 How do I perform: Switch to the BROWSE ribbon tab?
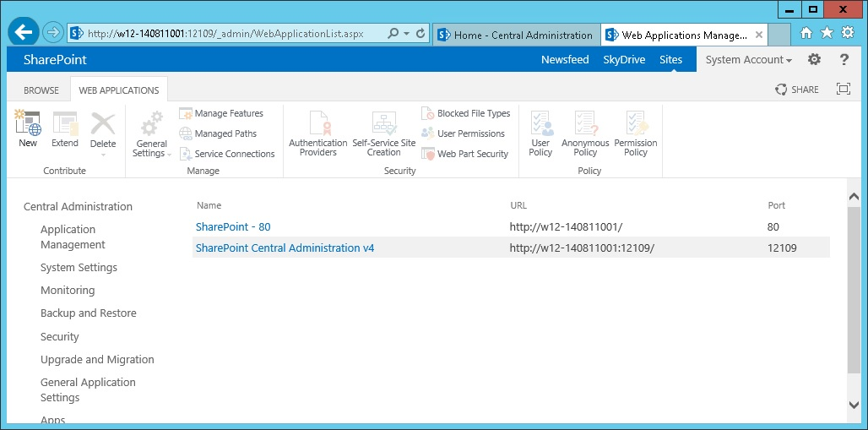[41, 90]
